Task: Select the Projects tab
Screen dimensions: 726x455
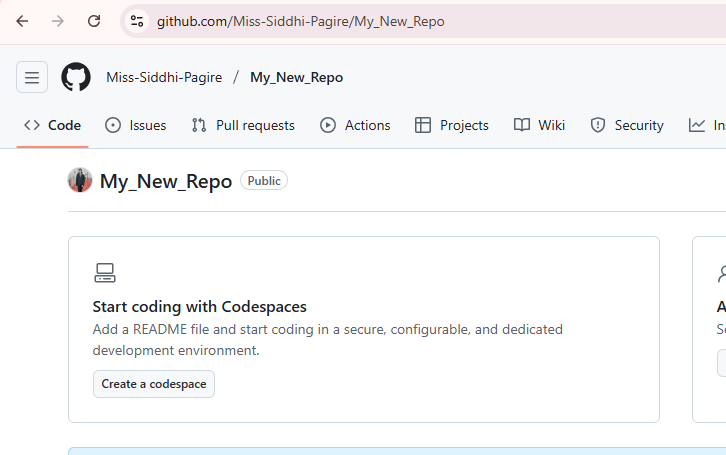Action: [x=451, y=125]
